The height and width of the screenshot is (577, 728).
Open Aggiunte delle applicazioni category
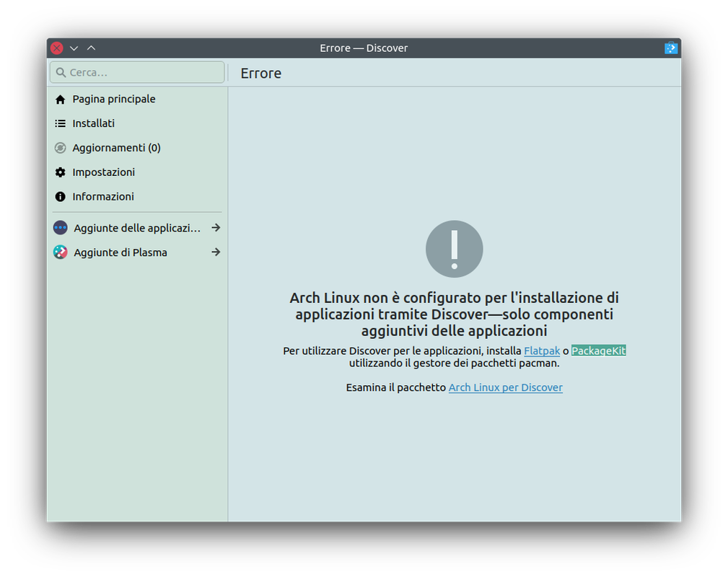(x=136, y=228)
